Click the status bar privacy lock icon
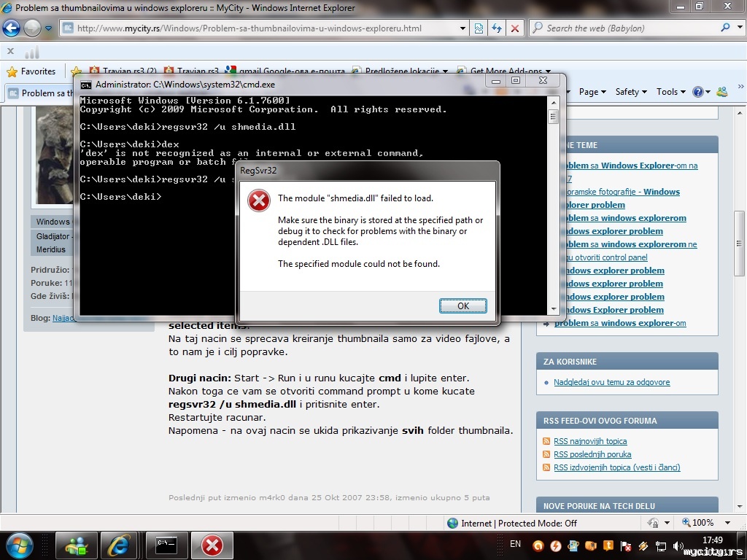This screenshot has height=560, width=747. click(653, 522)
